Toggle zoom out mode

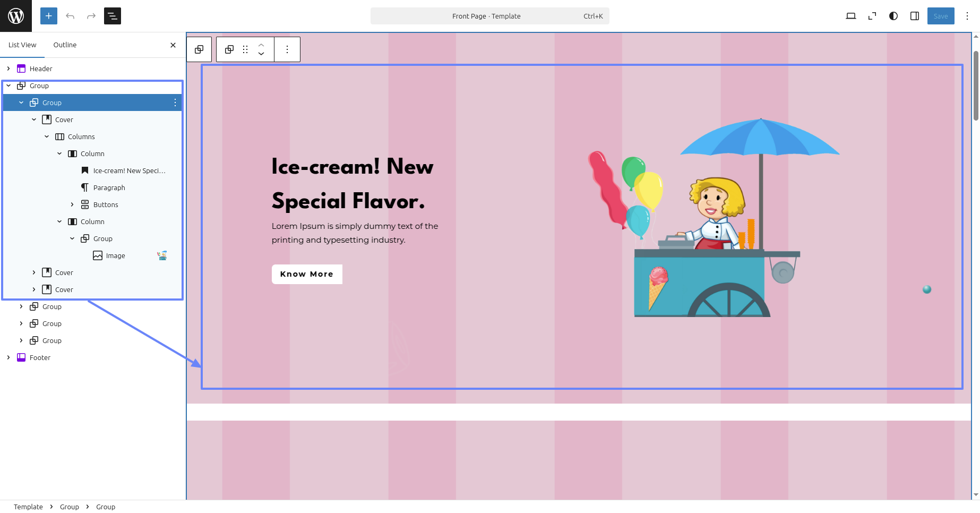pyautogui.click(x=872, y=16)
